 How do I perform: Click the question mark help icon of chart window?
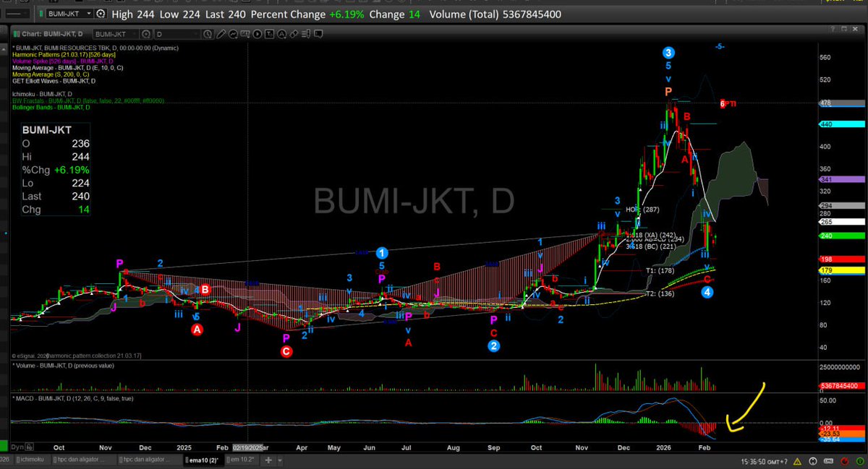(x=833, y=29)
